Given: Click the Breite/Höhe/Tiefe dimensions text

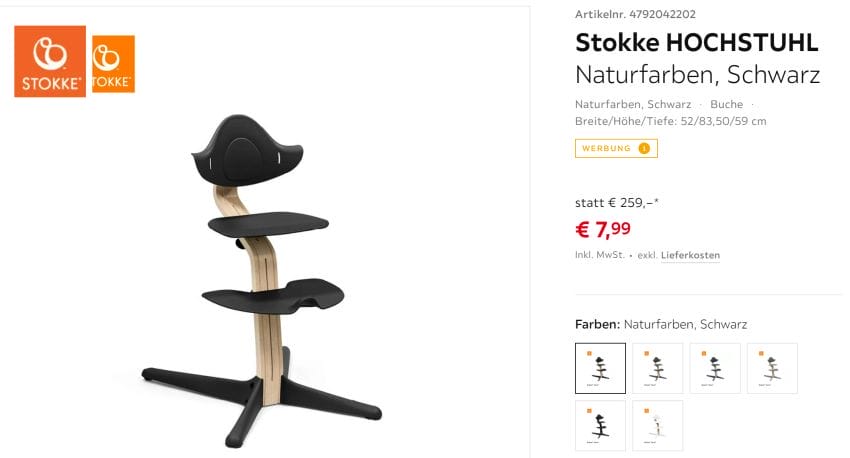Looking at the screenshot, I should (670, 121).
